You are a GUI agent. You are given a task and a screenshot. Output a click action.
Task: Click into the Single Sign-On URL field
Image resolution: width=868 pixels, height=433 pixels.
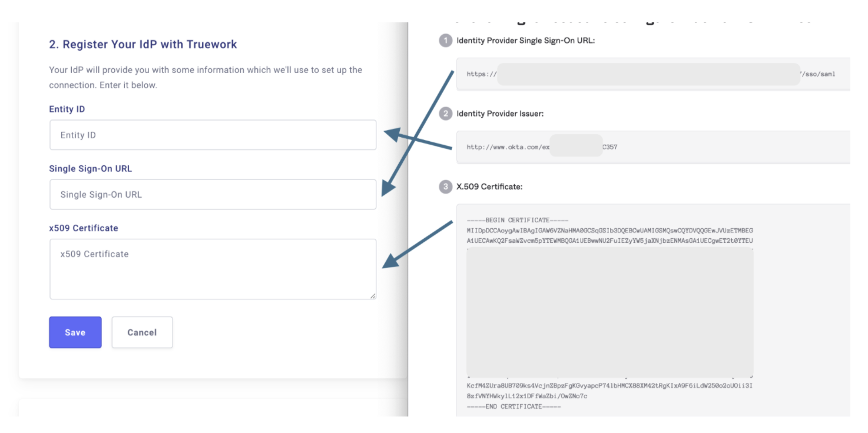[x=213, y=195]
